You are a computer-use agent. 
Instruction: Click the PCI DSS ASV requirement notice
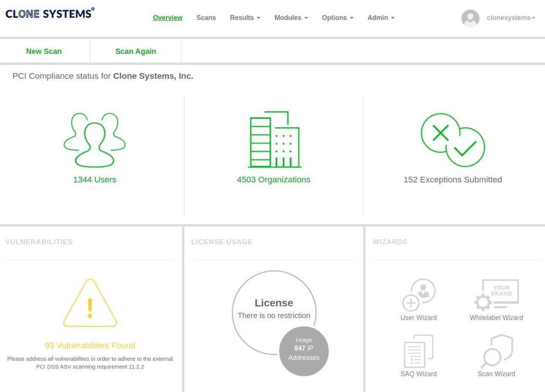(90, 363)
